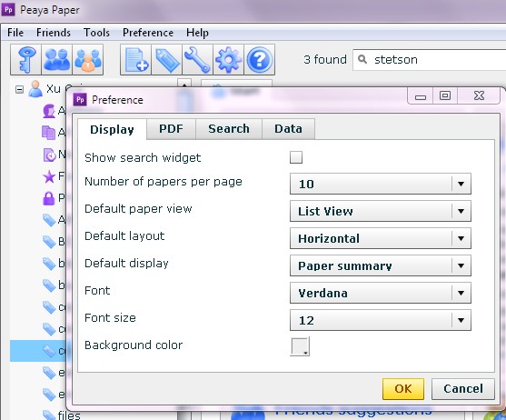Click the blue tag toolbar icon
Viewport: 506px width, 420px height.
click(x=167, y=60)
